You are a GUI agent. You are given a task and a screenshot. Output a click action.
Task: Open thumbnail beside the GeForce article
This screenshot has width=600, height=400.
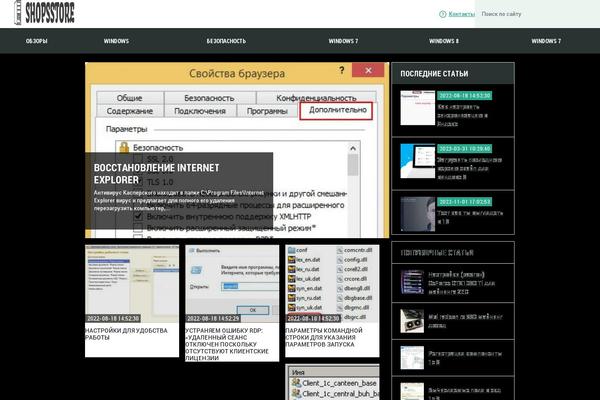click(412, 282)
